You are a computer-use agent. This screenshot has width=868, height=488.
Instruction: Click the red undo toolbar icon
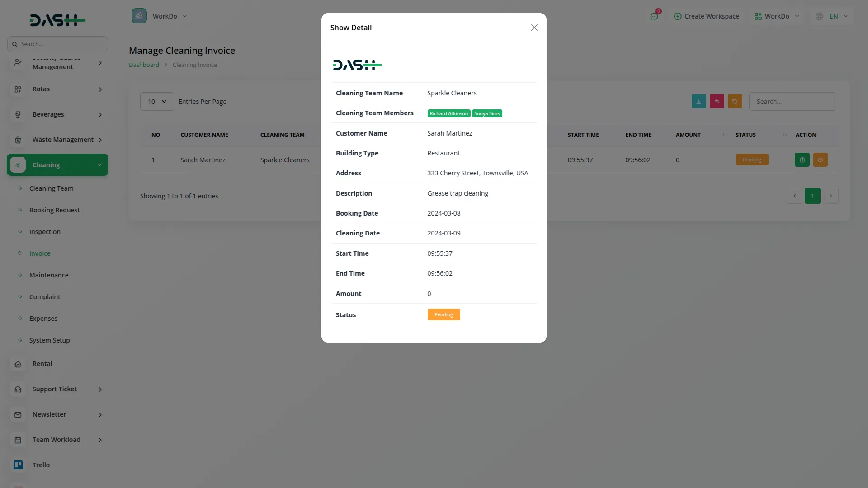[717, 102]
